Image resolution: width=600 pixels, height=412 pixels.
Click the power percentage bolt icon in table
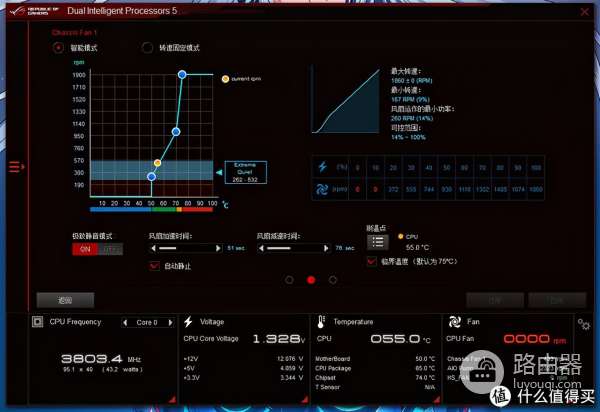(x=322, y=167)
